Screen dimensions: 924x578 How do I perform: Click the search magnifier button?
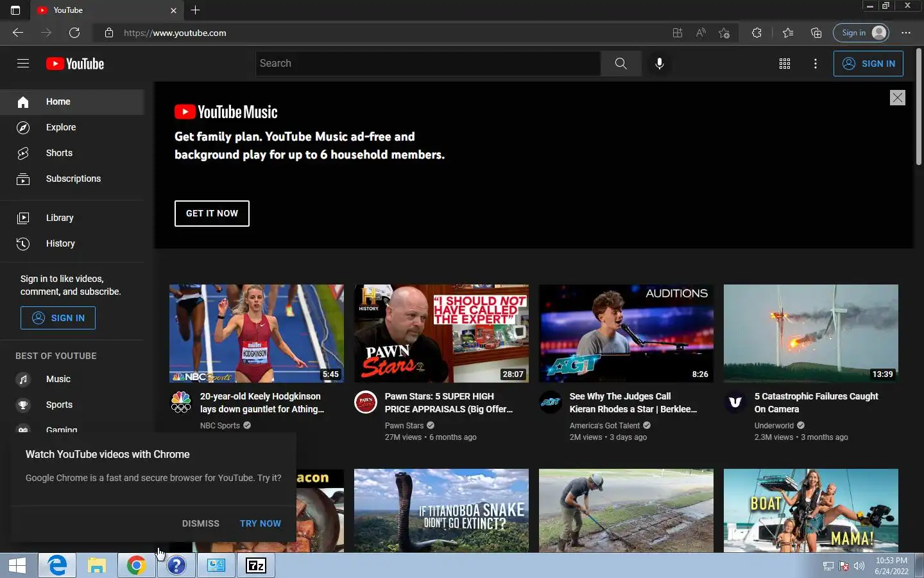click(620, 64)
